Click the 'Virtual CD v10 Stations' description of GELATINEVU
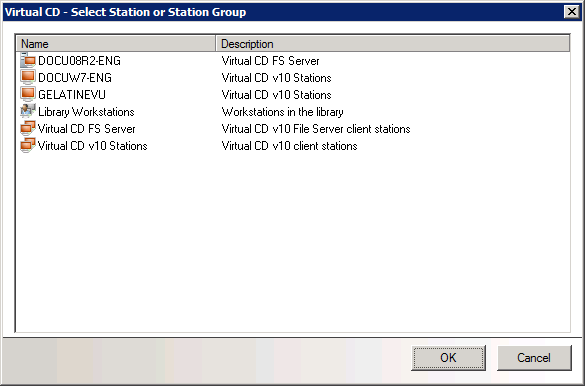Viewport: 585px width, 386px height. pos(276,95)
